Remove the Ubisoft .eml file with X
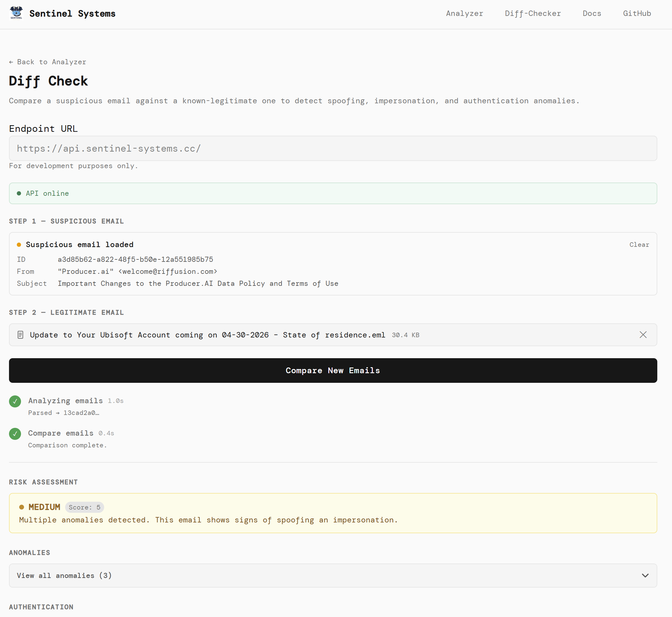The image size is (672, 617). click(x=643, y=334)
